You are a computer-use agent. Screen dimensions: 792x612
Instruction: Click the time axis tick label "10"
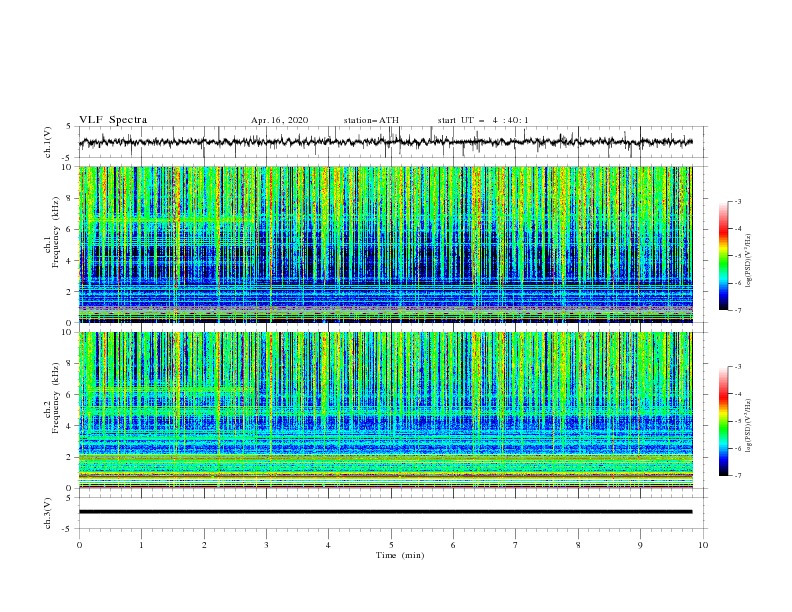tap(703, 545)
